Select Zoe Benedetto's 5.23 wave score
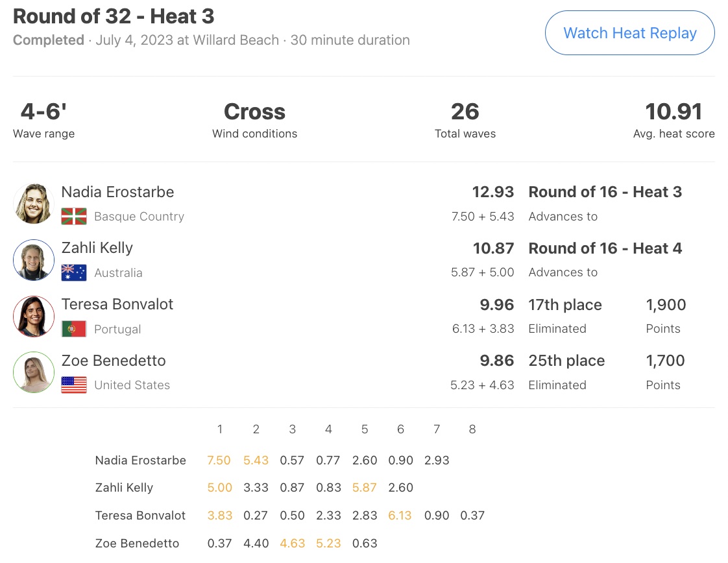This screenshot has height=563, width=728. 328,543
